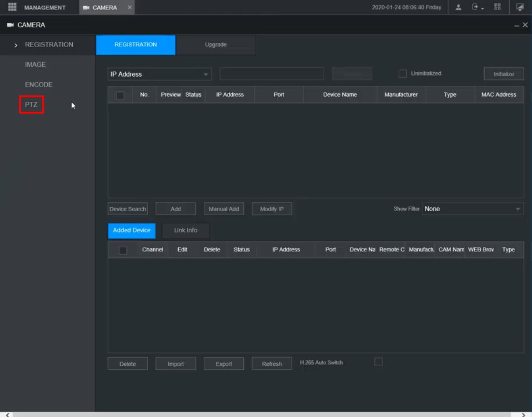Tick the Uninitialized checkbox
This screenshot has width=532, height=417.
tap(402, 74)
